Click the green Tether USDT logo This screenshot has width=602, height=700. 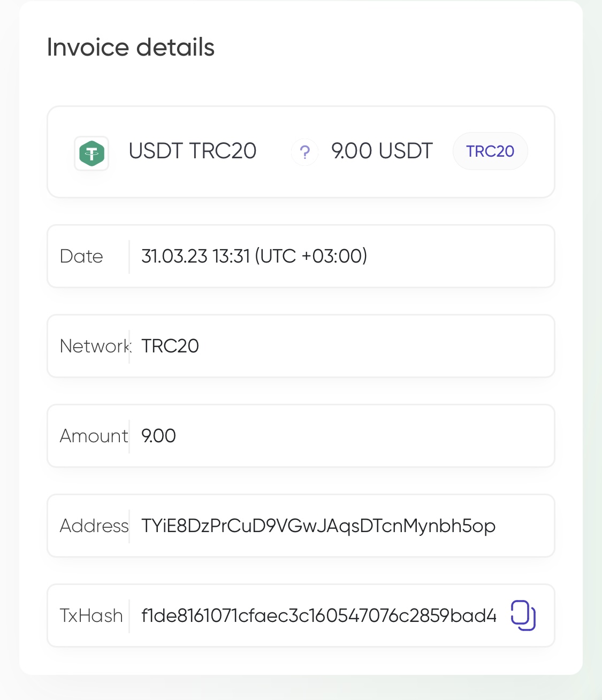92,153
